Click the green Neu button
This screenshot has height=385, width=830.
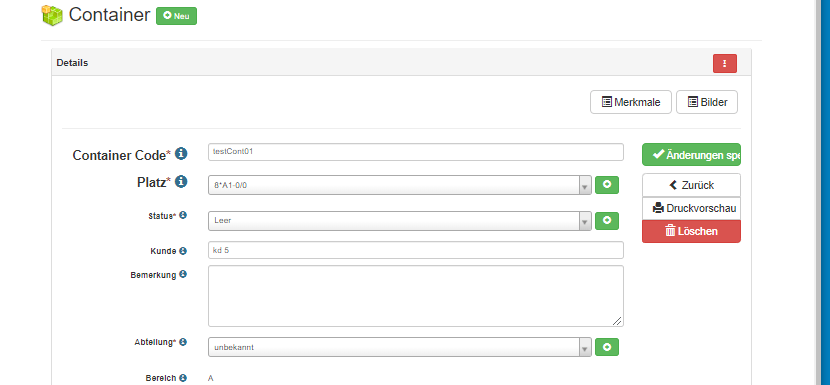[176, 16]
